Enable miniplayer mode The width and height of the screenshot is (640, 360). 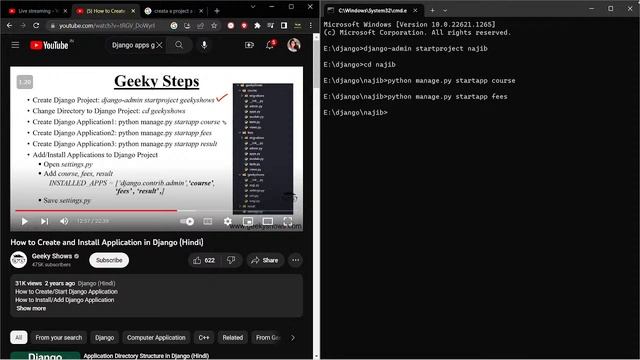click(248, 221)
